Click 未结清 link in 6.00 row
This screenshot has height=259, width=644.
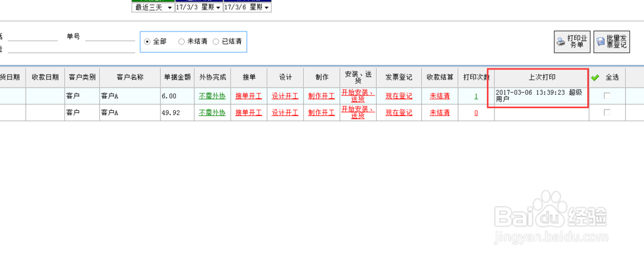[x=439, y=96]
